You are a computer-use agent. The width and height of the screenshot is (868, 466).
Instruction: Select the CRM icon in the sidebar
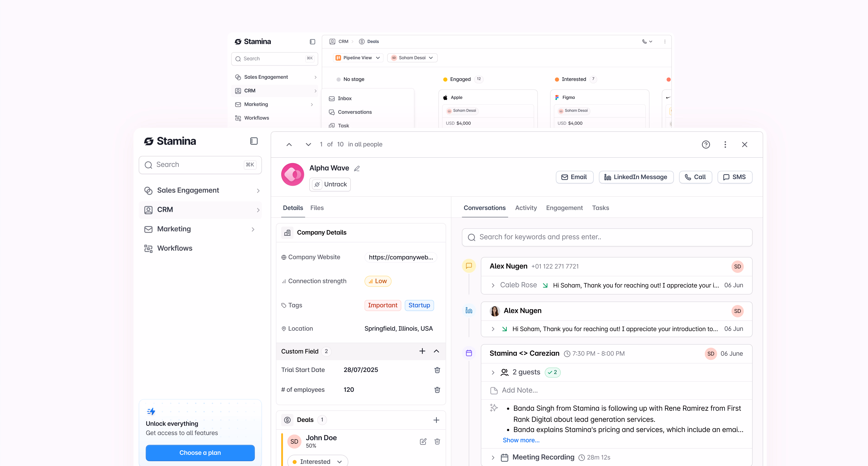point(149,209)
